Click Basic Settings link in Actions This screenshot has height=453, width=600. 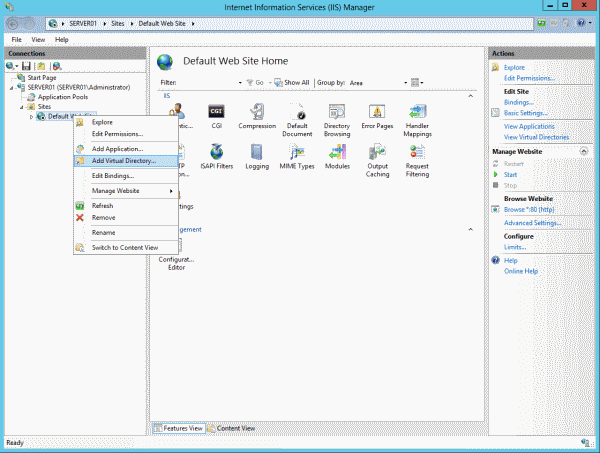[525, 113]
